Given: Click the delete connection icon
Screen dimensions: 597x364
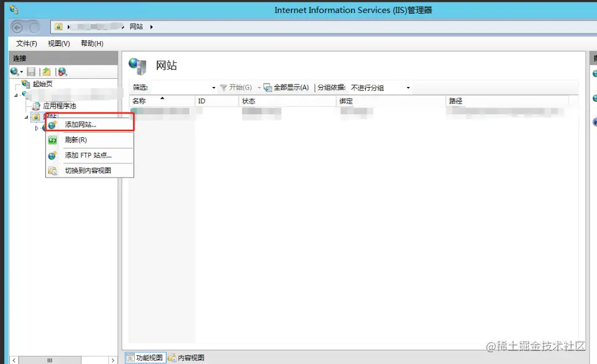Looking at the screenshot, I should (63, 71).
